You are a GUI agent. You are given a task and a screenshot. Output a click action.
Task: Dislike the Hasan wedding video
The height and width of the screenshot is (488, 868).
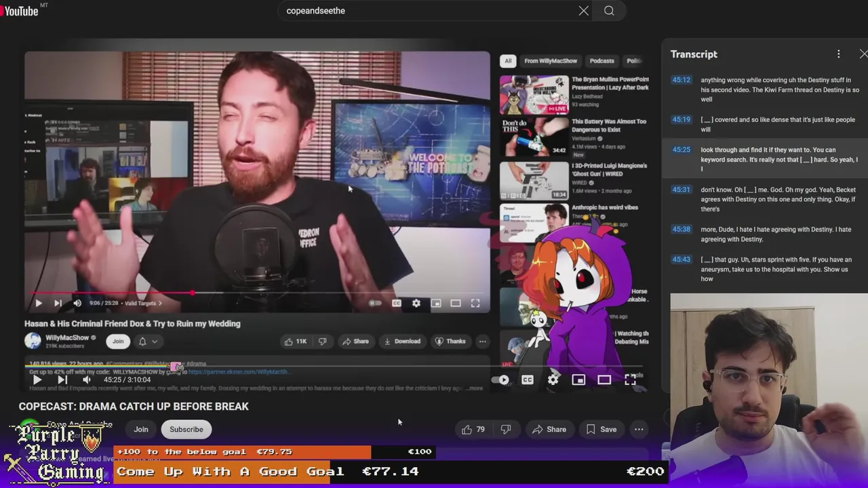point(323,342)
